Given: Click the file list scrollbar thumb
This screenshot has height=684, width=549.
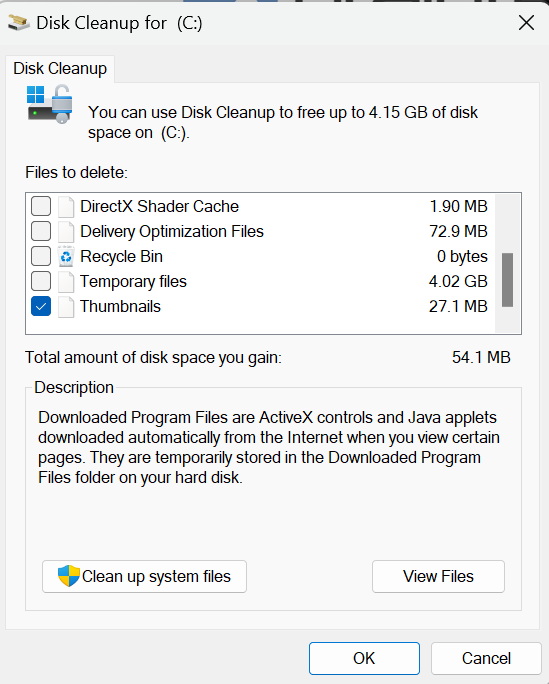Looking at the screenshot, I should click(507, 280).
